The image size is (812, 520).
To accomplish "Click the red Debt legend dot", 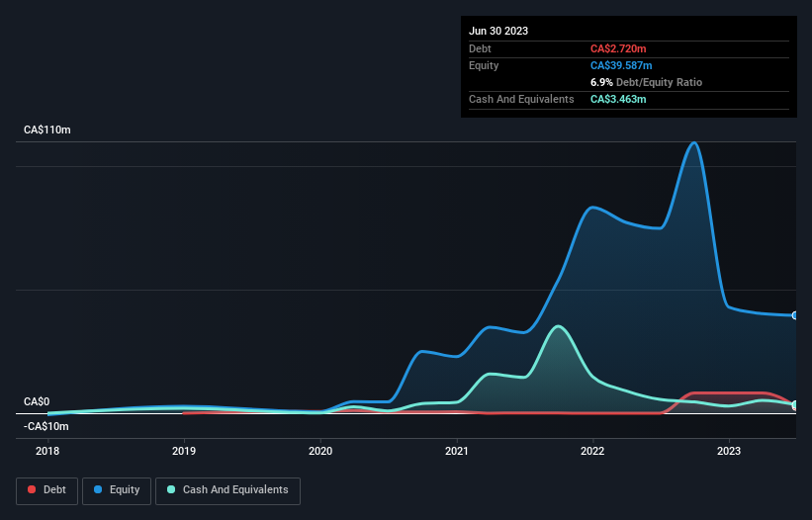I will (32, 489).
